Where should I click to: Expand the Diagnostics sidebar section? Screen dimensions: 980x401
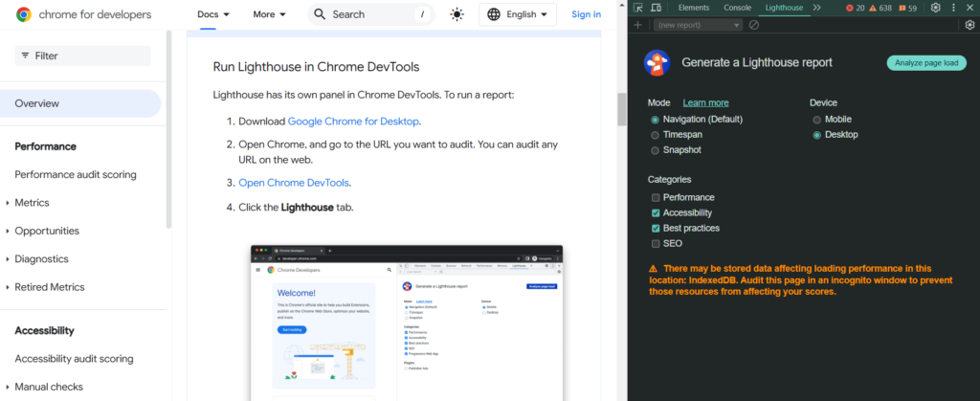(8, 259)
